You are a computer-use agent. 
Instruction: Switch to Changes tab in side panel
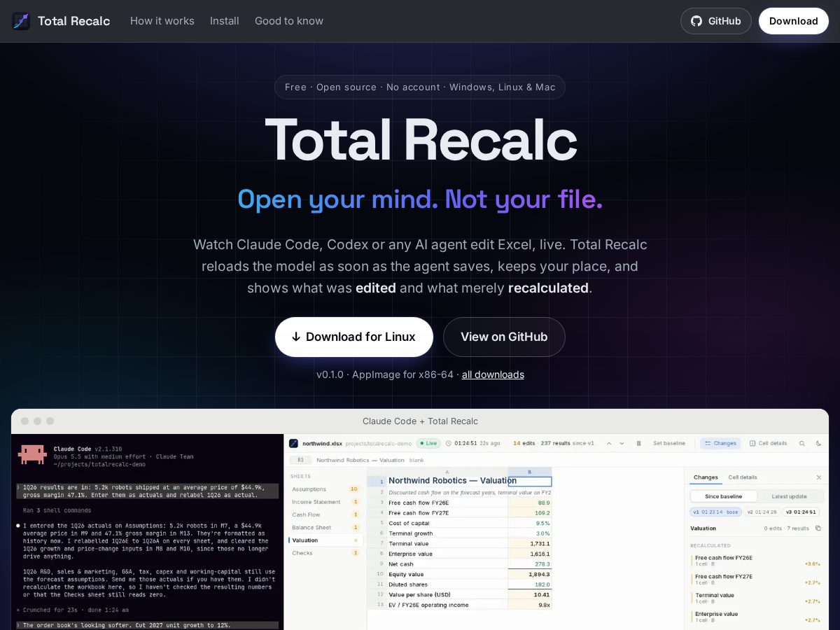pyautogui.click(x=706, y=477)
